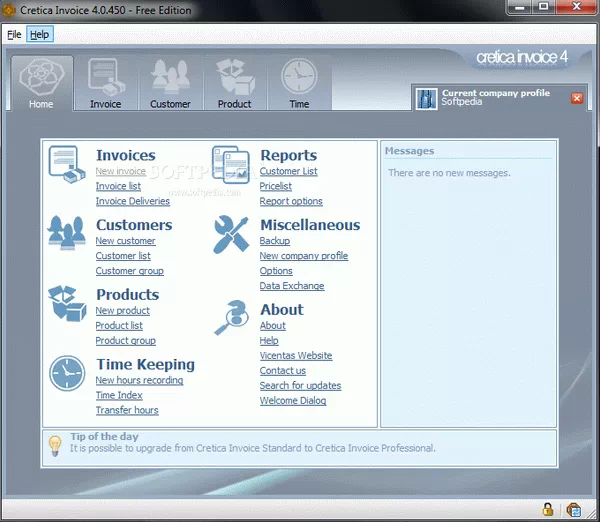Click the Time Keeping clock icon
This screenshot has width=600, height=522.
67,373
